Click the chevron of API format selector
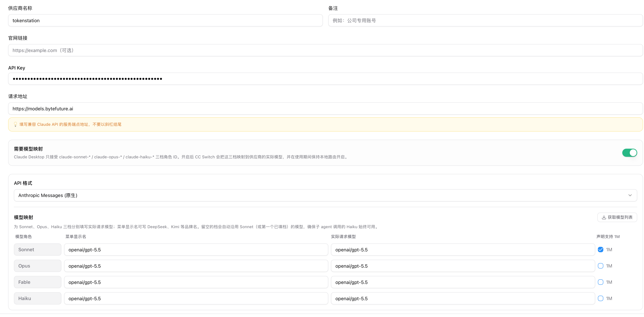 630,195
